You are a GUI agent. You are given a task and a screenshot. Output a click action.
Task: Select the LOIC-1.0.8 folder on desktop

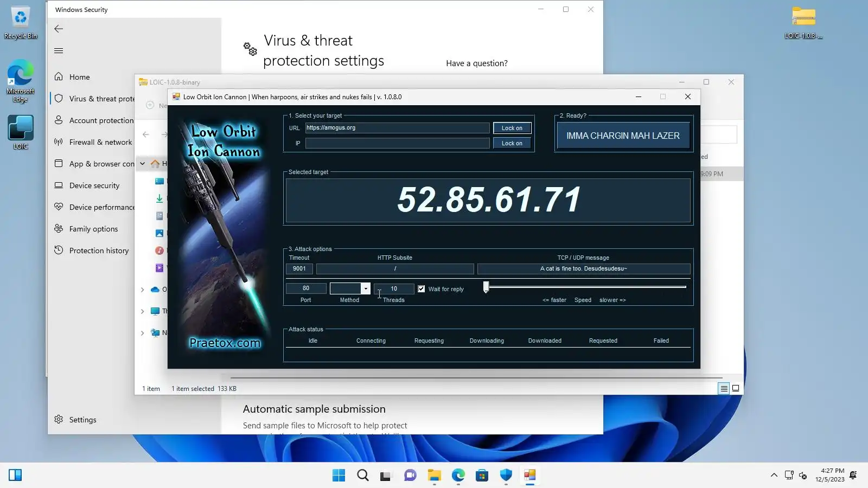tap(803, 23)
